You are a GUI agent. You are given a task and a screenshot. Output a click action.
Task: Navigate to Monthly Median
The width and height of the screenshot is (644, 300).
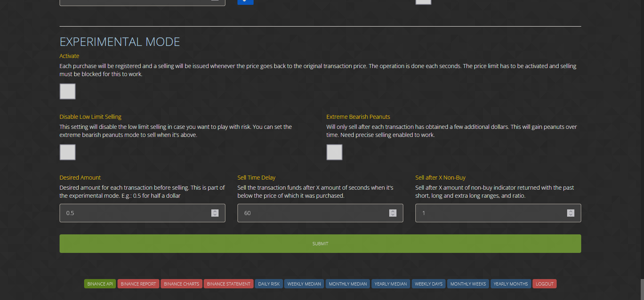[x=348, y=284]
